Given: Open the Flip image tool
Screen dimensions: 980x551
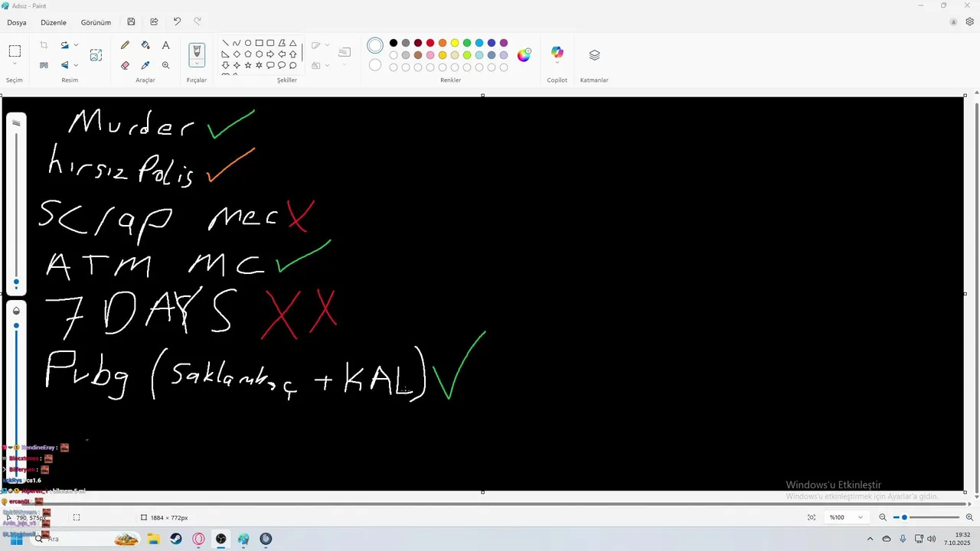Looking at the screenshot, I should click(65, 65).
